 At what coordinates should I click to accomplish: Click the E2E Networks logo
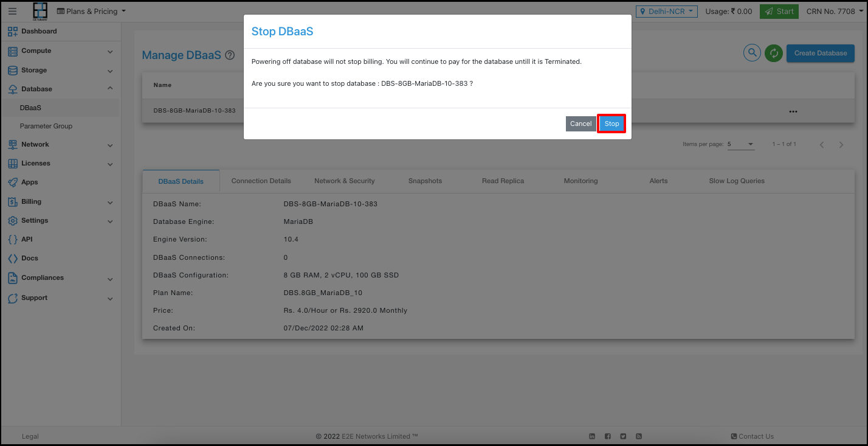40,11
